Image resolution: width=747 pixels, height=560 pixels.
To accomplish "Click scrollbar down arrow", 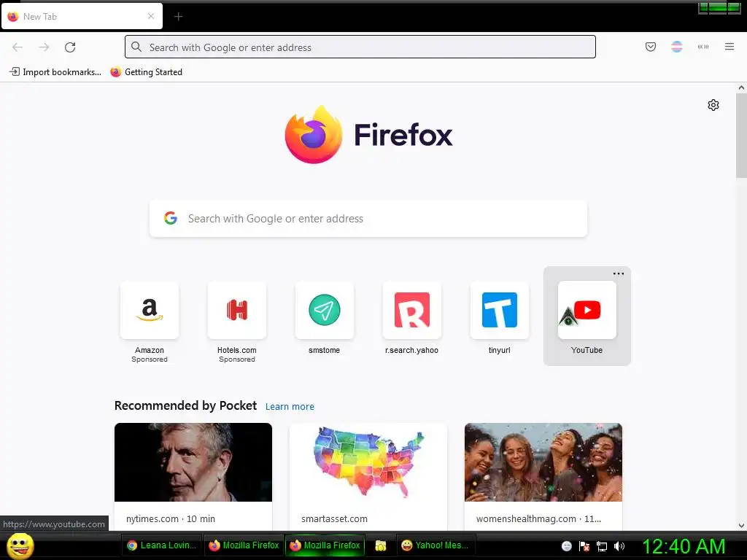I will click(741, 526).
